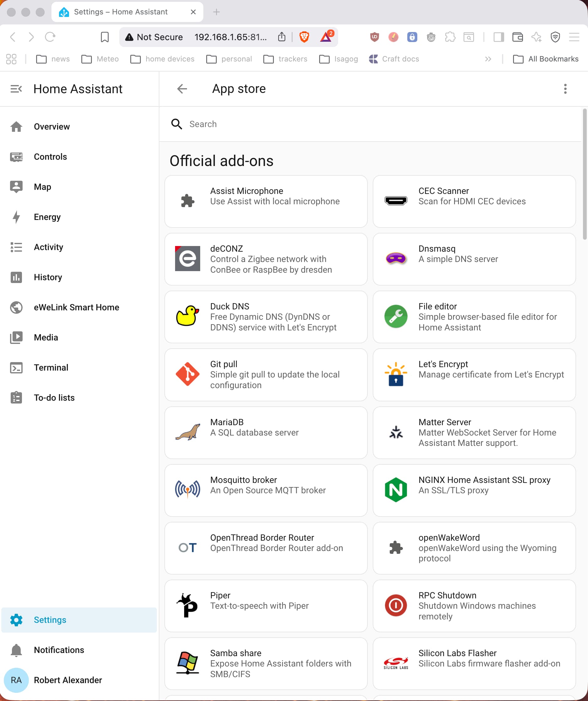
Task: Toggle the browser sidebar panel
Action: [499, 37]
